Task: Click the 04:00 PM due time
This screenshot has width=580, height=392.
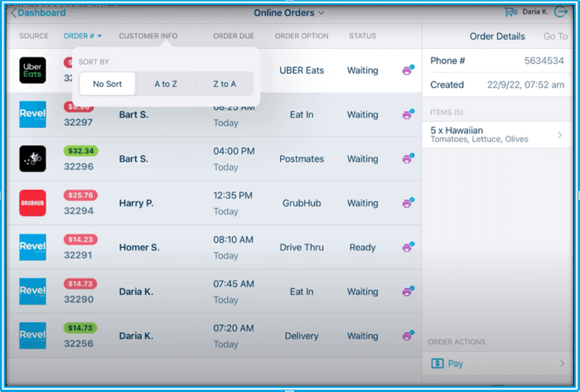Action: (234, 152)
